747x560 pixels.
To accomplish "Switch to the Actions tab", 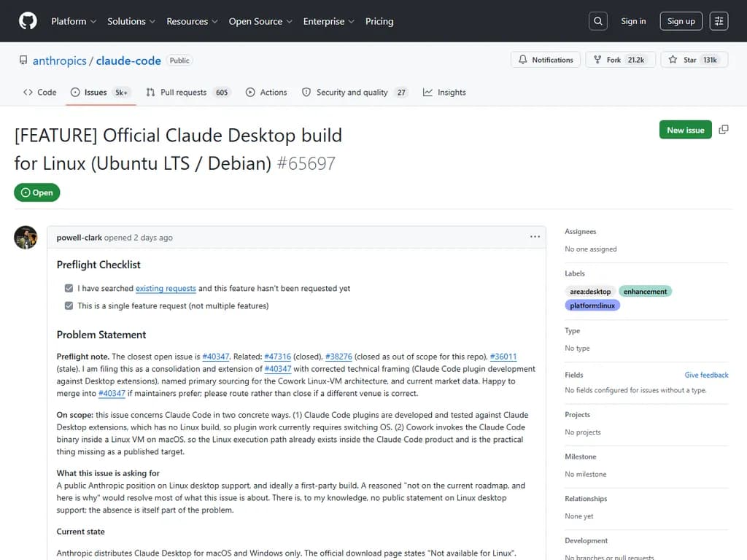I will click(266, 93).
